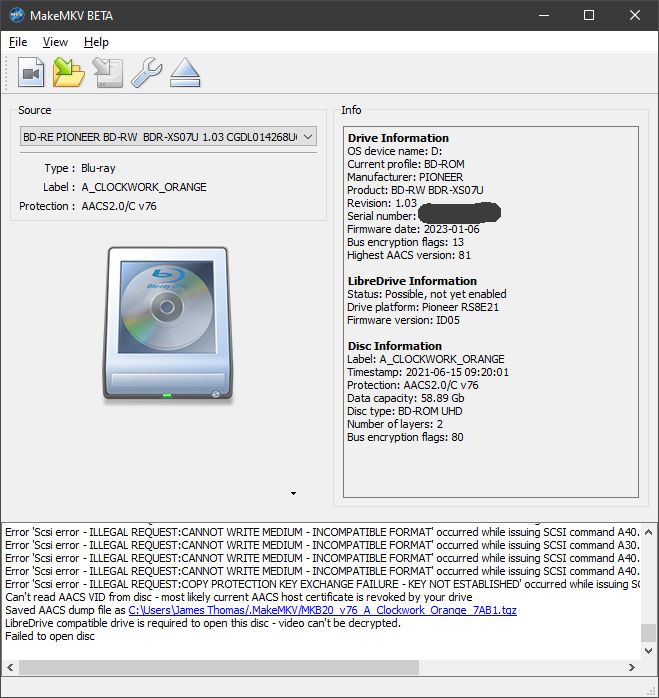The width and height of the screenshot is (659, 698).
Task: Minimize the MakeMKV window
Action: click(543, 15)
